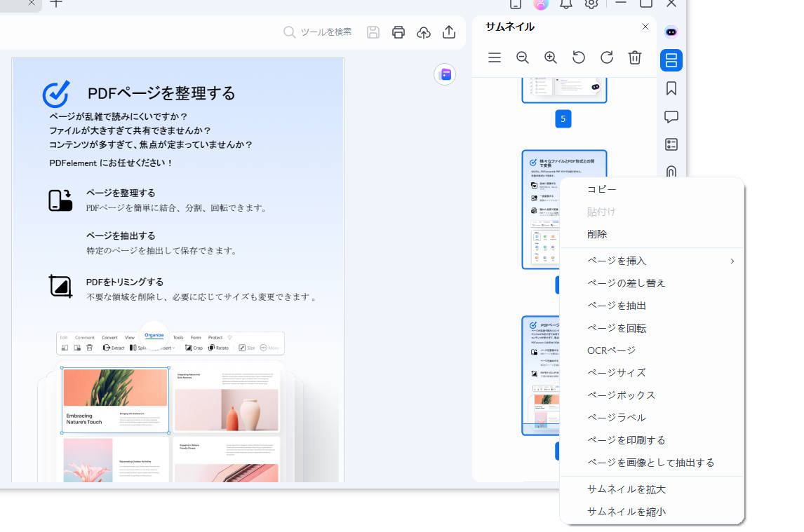Share the document via export icon
Screen dimensions: 804x532
coord(449,32)
